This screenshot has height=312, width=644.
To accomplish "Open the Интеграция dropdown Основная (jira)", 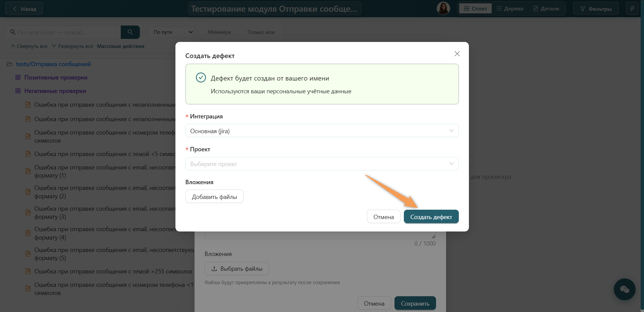I will click(322, 131).
